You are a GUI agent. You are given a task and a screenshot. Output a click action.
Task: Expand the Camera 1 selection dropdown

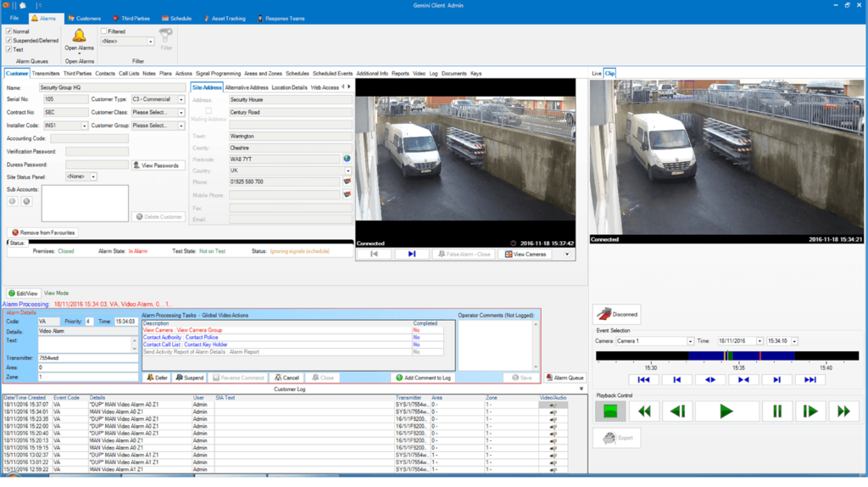[x=690, y=341]
